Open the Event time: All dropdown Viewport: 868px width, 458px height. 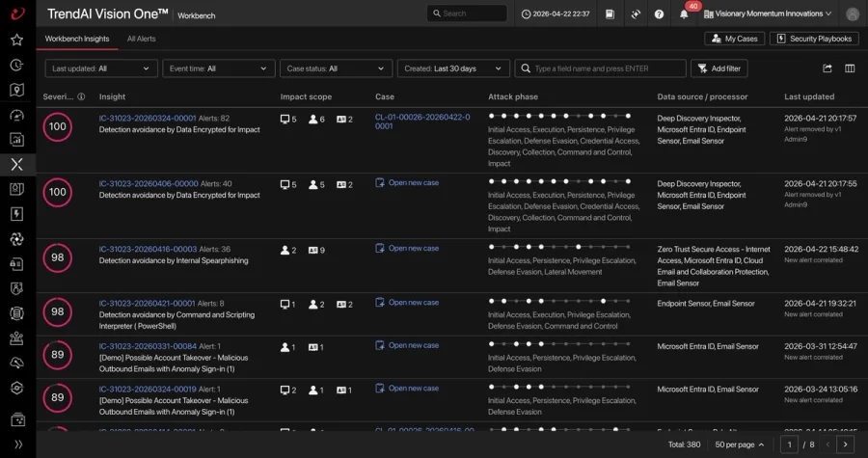[219, 68]
